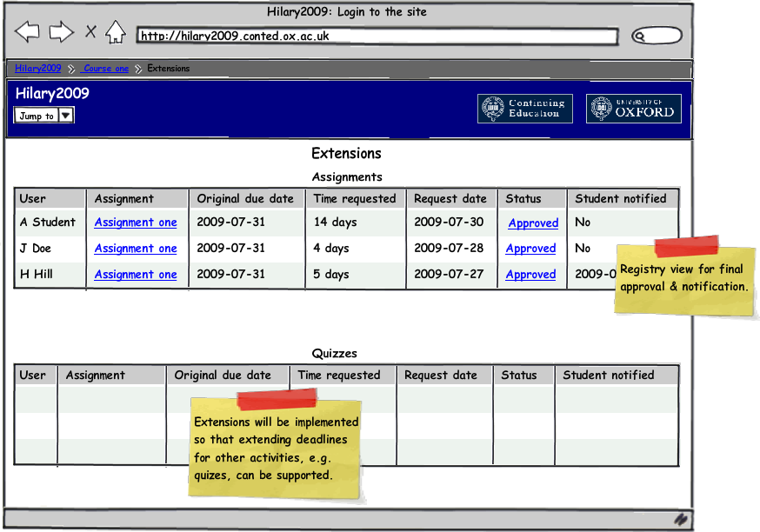The image size is (760, 532).
Task: Open Assignment one link for A Student
Action: pos(136,223)
